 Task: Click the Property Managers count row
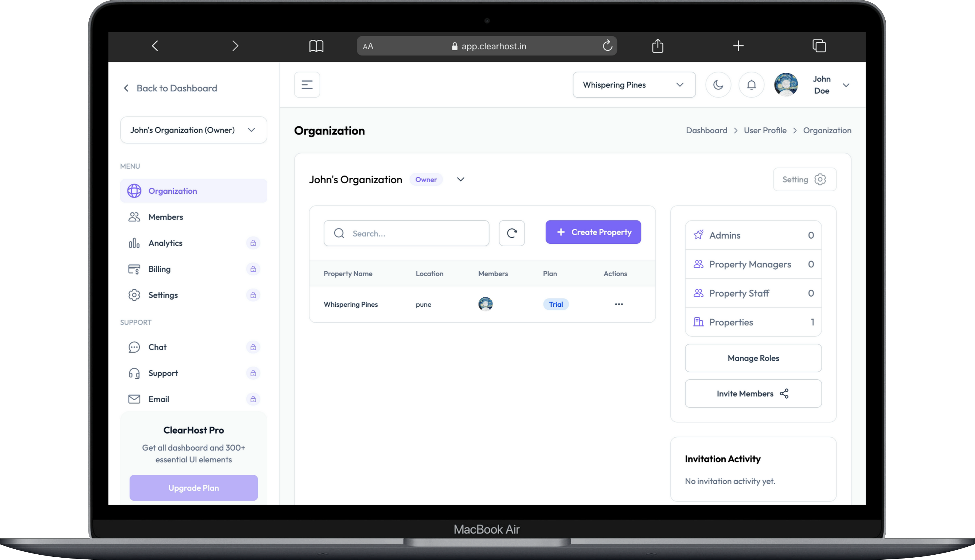753,264
